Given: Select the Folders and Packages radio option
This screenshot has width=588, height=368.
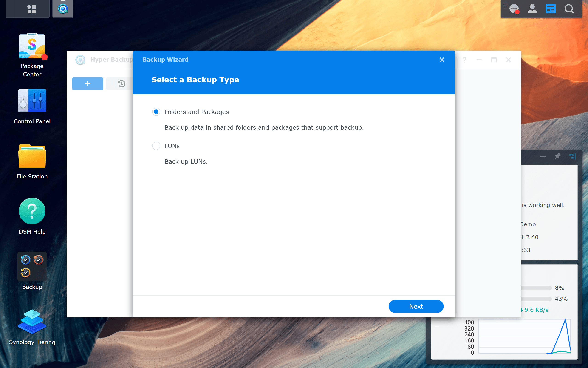Looking at the screenshot, I should pyautogui.click(x=156, y=112).
